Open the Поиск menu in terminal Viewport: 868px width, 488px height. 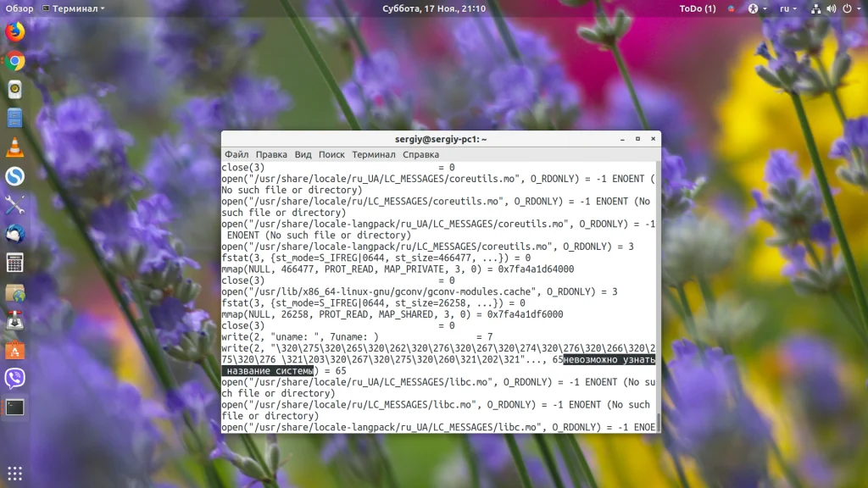tap(331, 154)
